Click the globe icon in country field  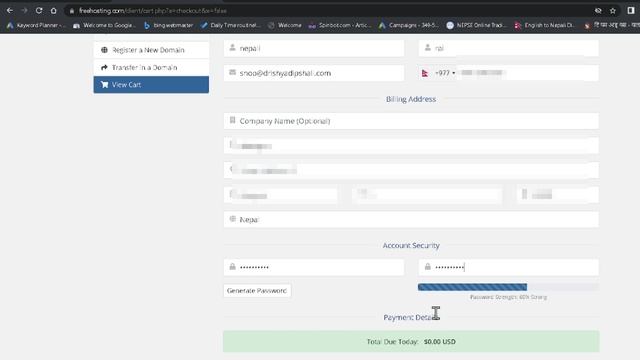[233, 219]
